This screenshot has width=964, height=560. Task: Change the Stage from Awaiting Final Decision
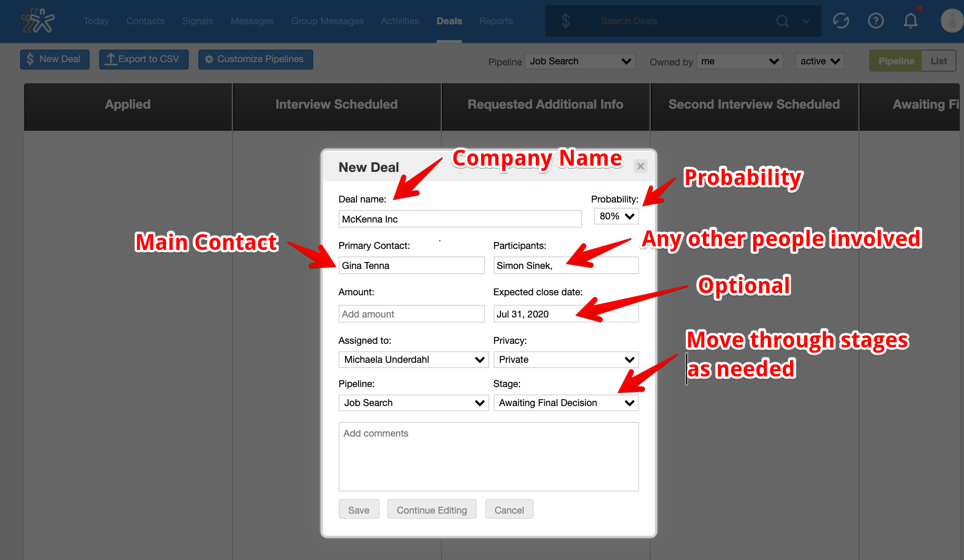coord(565,402)
